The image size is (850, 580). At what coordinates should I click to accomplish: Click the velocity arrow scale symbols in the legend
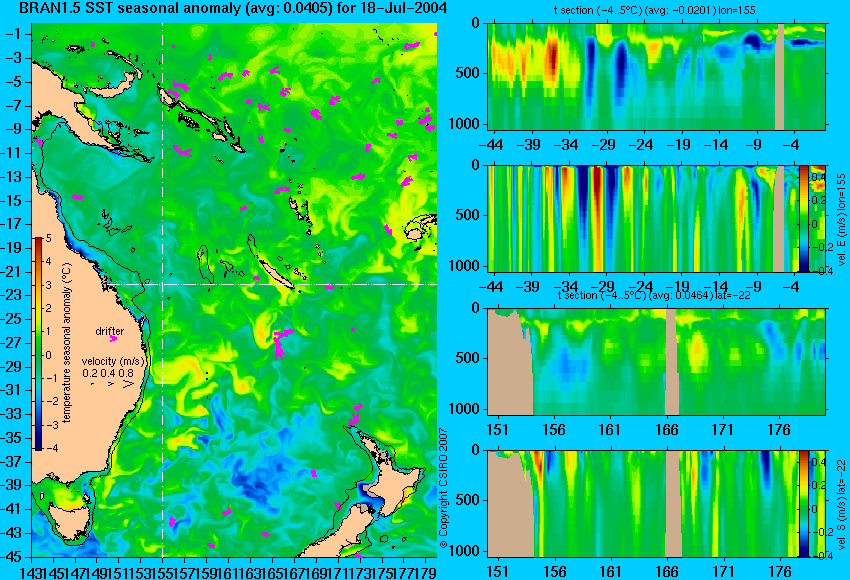pos(112,383)
